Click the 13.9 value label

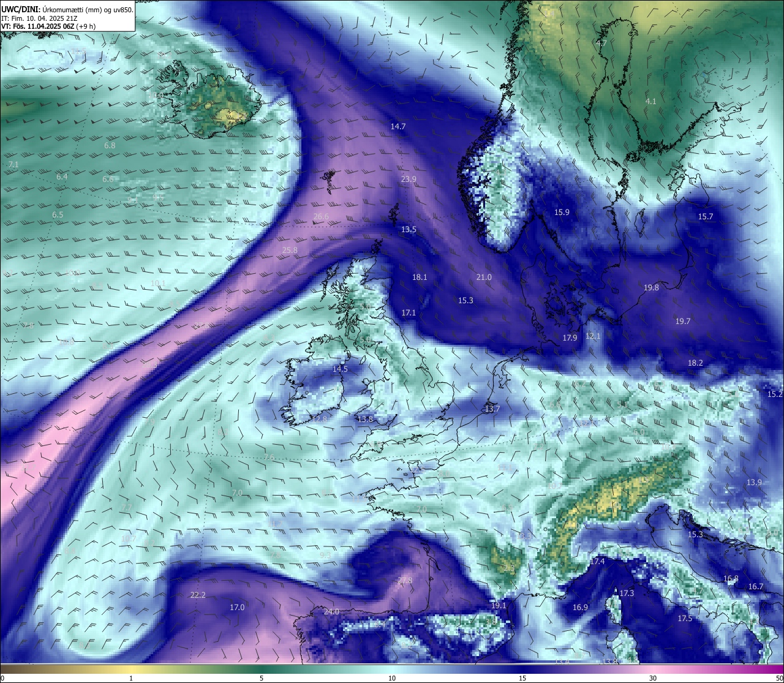pos(754,482)
